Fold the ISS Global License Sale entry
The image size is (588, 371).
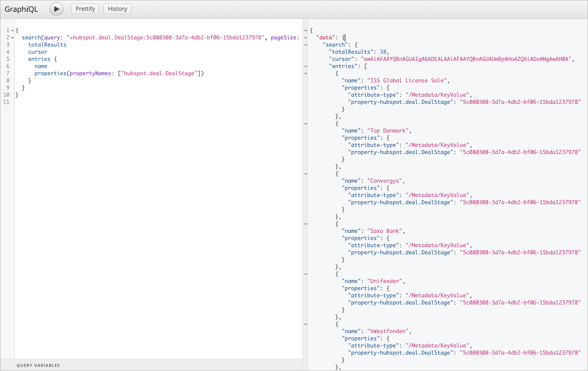click(306, 74)
